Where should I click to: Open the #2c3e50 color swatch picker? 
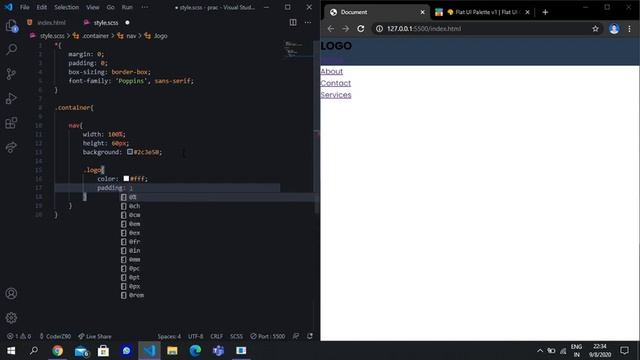click(x=130, y=152)
